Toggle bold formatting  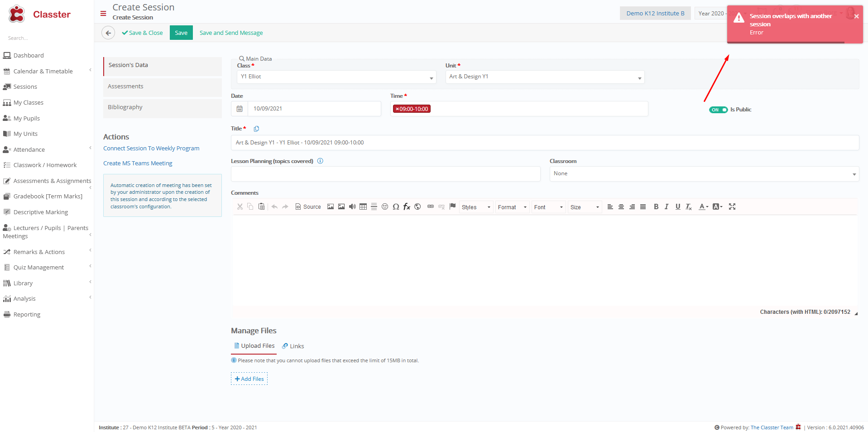(x=656, y=206)
